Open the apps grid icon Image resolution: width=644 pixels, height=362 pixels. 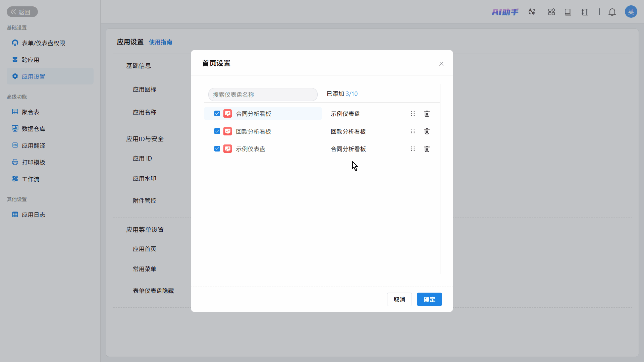pyautogui.click(x=551, y=12)
